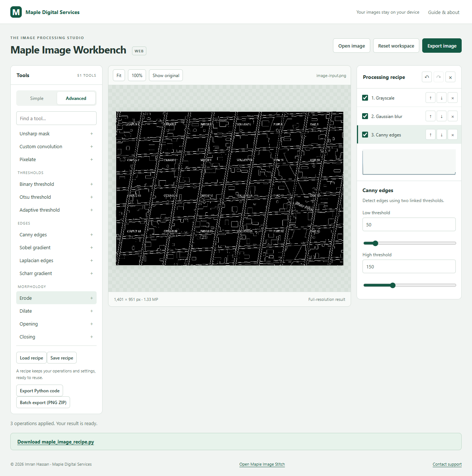This screenshot has height=476, width=472.
Task: Click Load recipe
Action: point(31,358)
